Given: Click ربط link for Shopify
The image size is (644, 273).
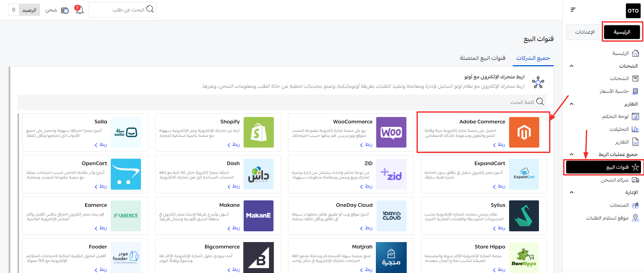Looking at the screenshot, I should (234, 144).
